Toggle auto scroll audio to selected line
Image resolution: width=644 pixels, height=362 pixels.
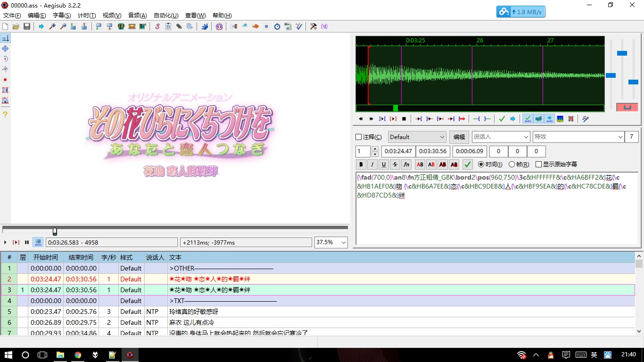549,119
